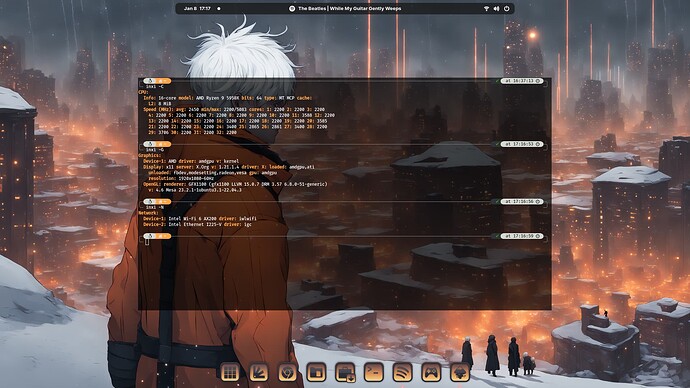
Task: Open the power menu icon in top bar
Action: point(506,8)
